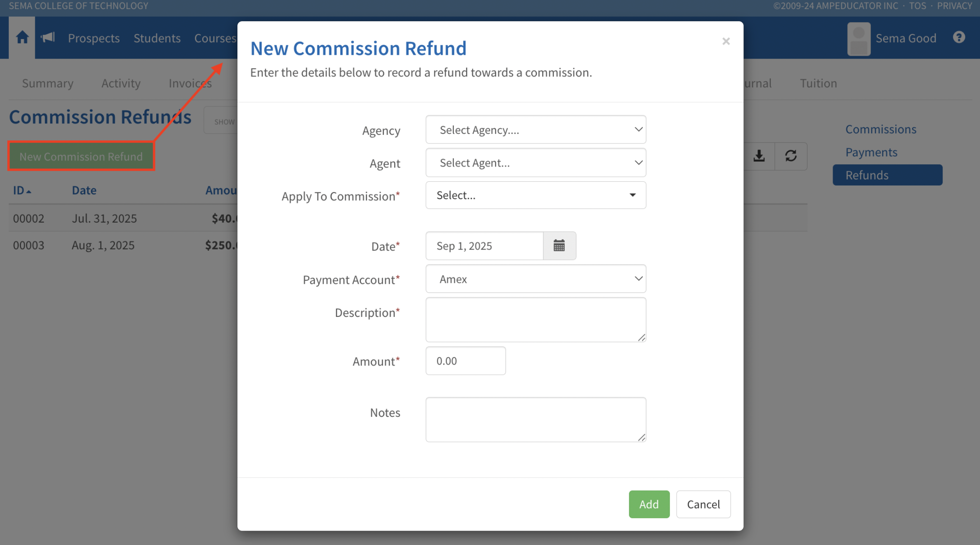Click the download export icon
The image size is (980, 545).
[x=759, y=156]
